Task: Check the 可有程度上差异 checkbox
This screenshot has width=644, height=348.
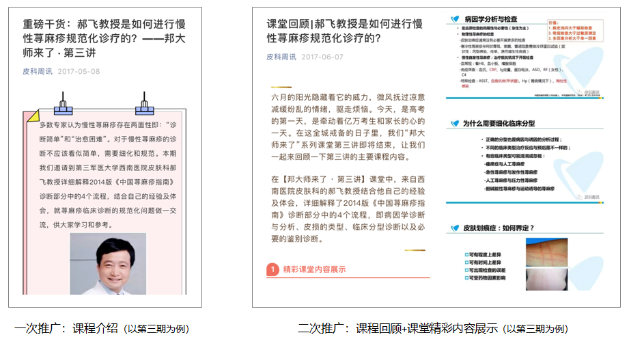Action: coord(466,253)
